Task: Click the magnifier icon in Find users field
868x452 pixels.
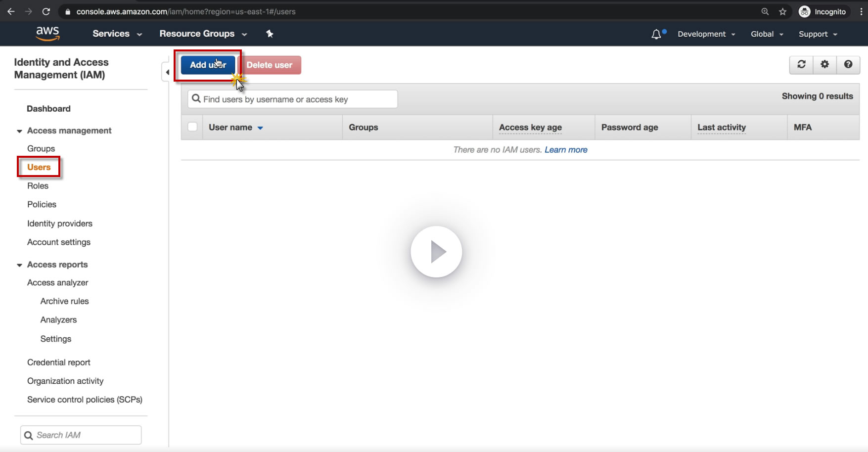Action: tap(196, 99)
